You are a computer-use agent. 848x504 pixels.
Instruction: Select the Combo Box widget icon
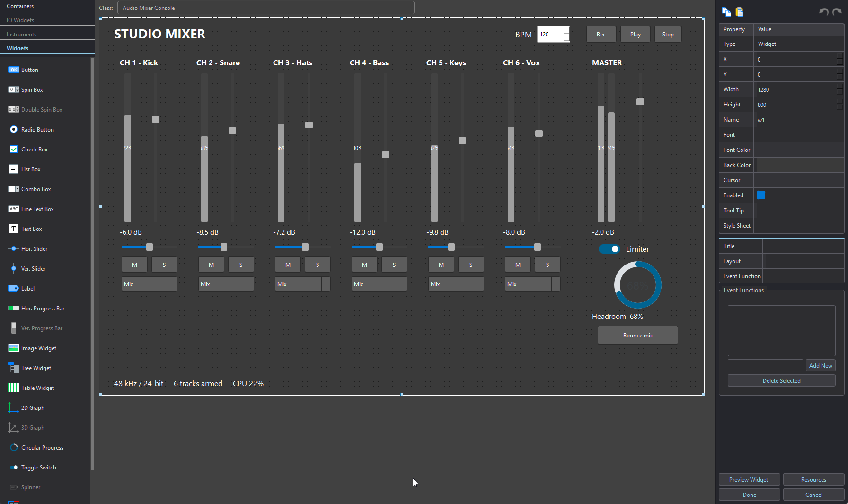[x=14, y=189]
